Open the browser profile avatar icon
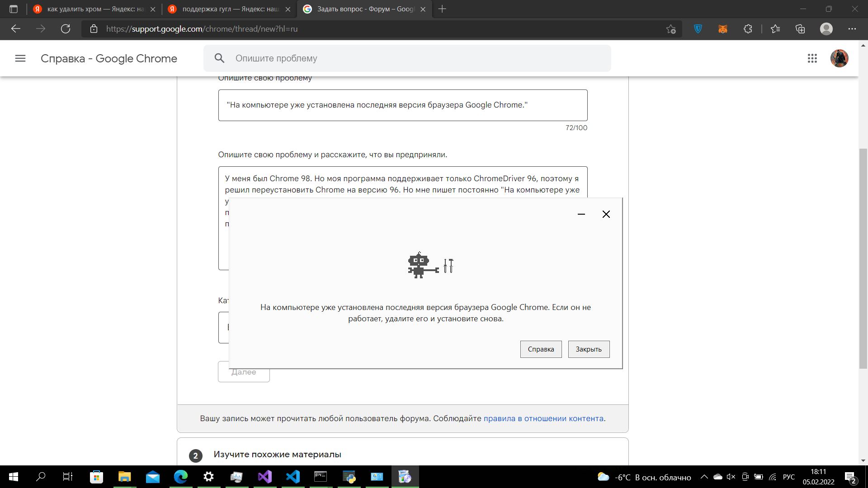Image resolution: width=868 pixels, height=488 pixels. 826,29
